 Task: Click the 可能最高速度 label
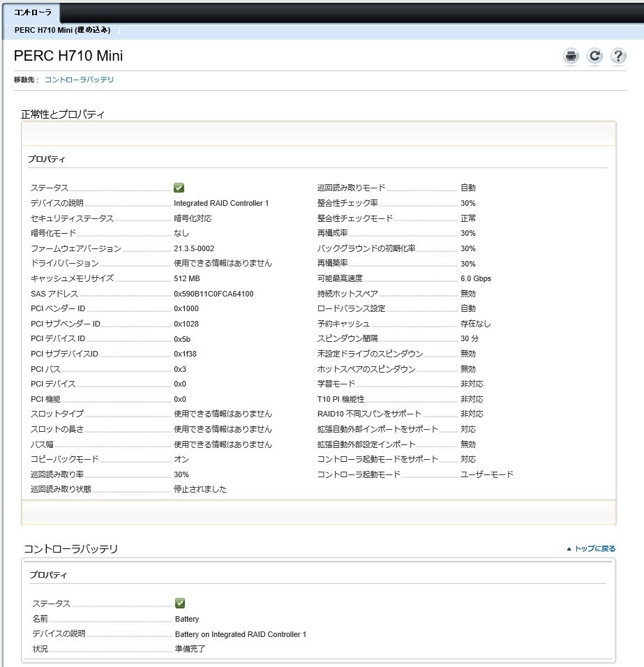[x=340, y=278]
